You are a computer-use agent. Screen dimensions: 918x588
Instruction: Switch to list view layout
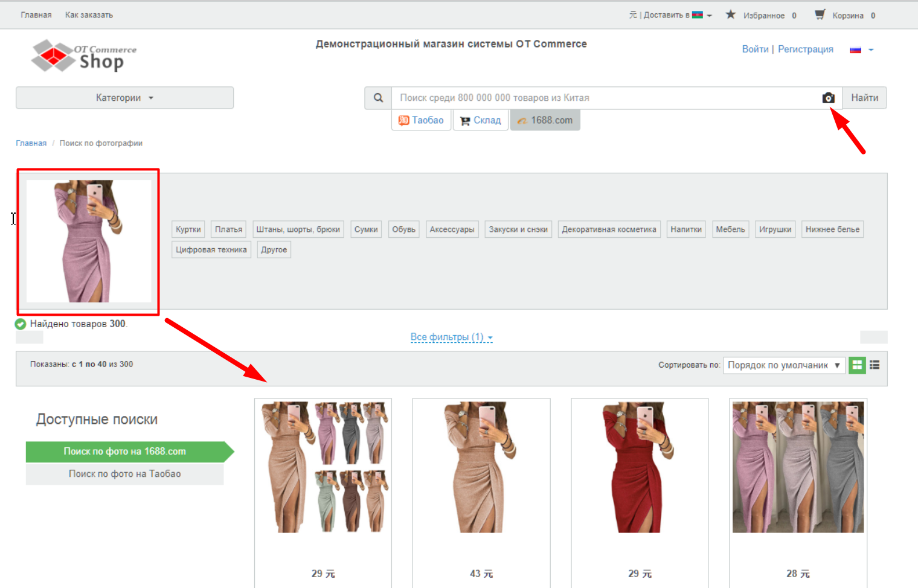click(875, 365)
